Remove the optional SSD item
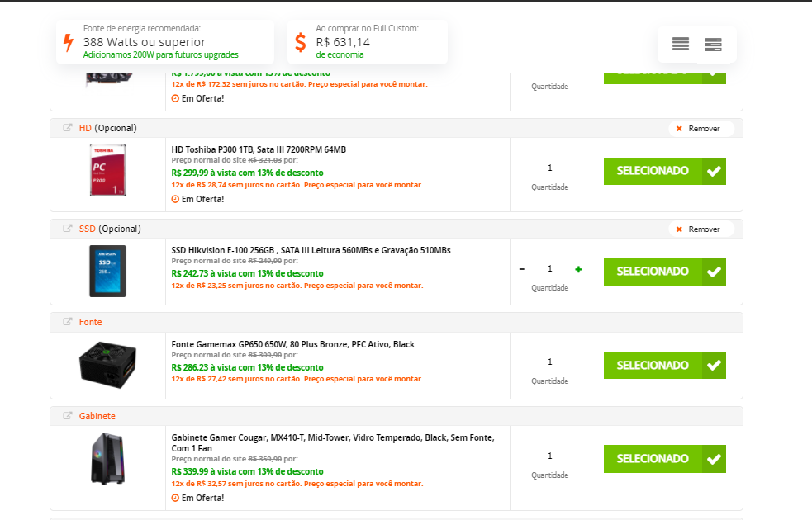Viewport: 812px width, 520px height. coord(700,229)
